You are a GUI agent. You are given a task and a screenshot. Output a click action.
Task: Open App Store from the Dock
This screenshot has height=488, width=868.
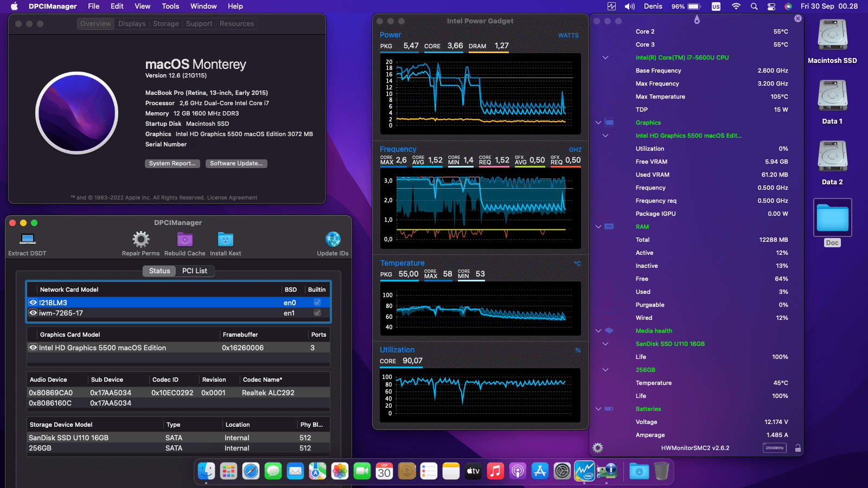(x=540, y=471)
